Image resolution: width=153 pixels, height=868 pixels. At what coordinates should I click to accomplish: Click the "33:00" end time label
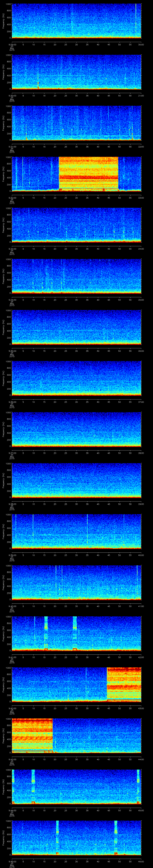point(141,198)
